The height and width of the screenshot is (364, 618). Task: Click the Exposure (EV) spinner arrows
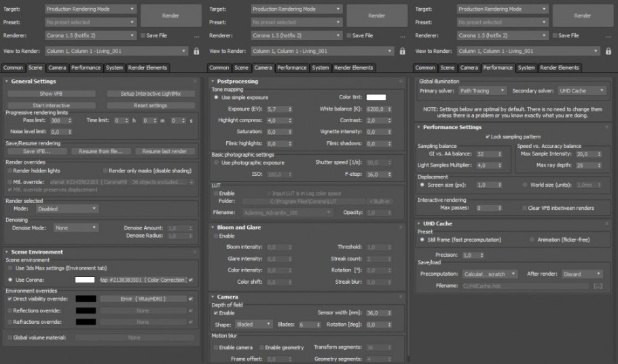point(291,109)
